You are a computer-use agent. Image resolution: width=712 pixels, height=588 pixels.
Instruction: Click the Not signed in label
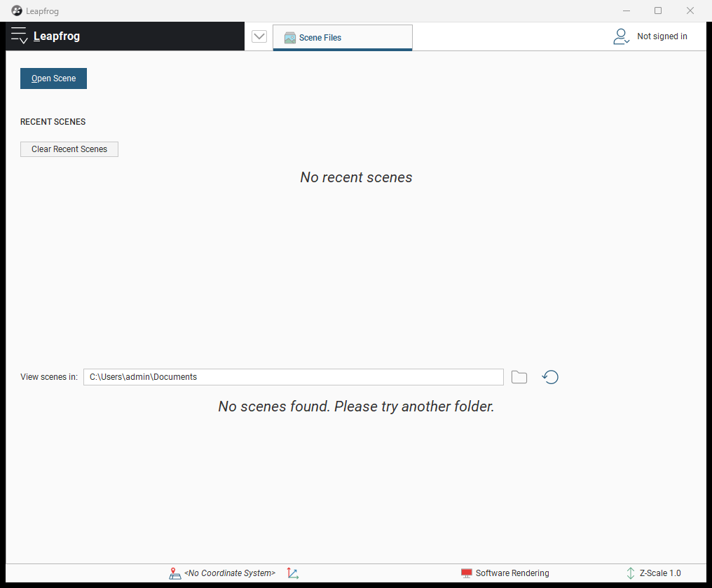pyautogui.click(x=662, y=36)
